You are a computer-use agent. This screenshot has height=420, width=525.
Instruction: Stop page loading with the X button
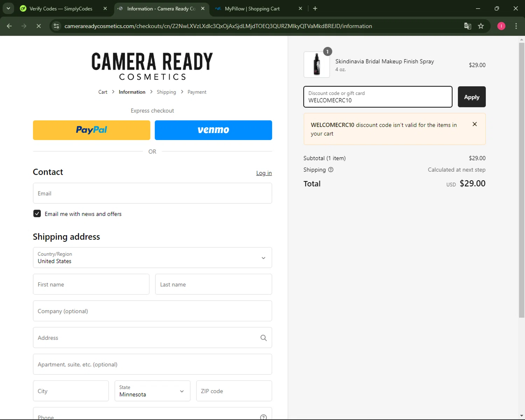[38, 26]
